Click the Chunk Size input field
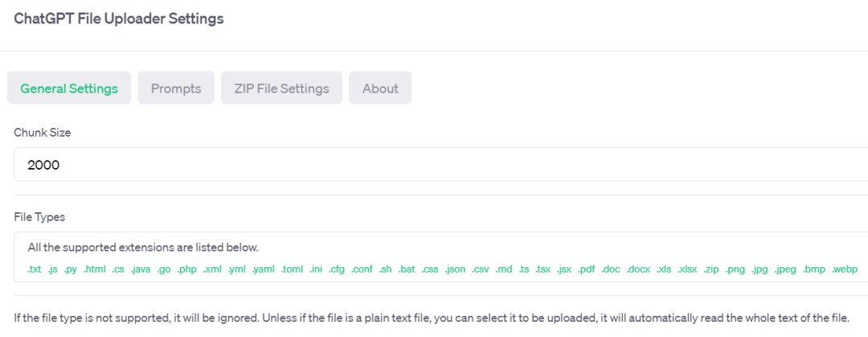Image resolution: width=868 pixels, height=337 pixels. [434, 165]
